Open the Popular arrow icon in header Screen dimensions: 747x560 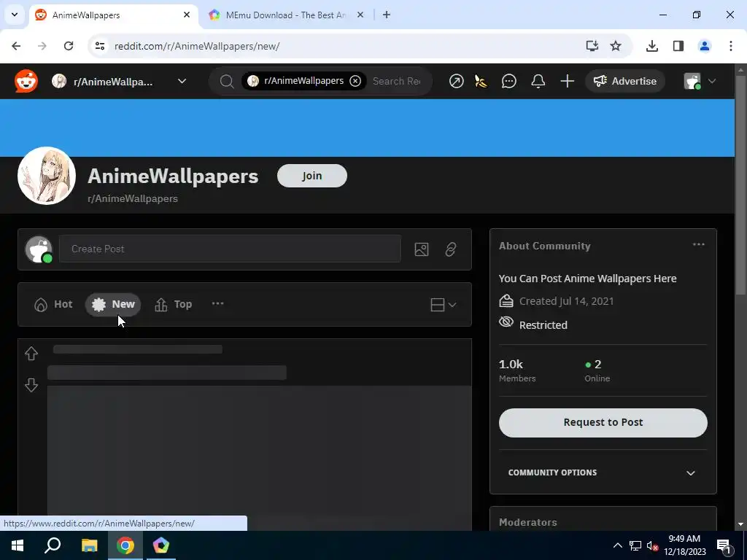point(456,82)
